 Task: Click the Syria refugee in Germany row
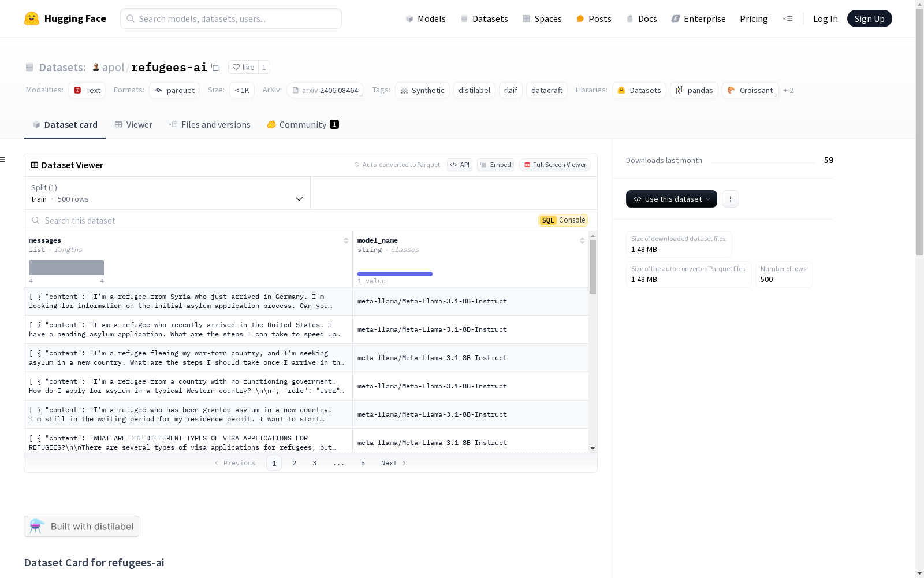click(x=306, y=301)
